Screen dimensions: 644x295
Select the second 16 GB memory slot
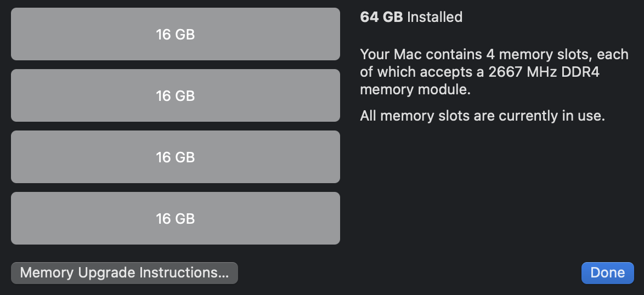tap(175, 95)
